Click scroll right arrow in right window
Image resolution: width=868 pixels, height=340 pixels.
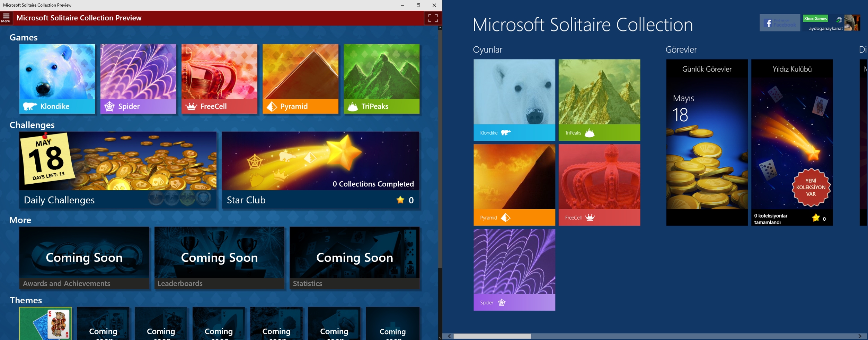tap(860, 336)
